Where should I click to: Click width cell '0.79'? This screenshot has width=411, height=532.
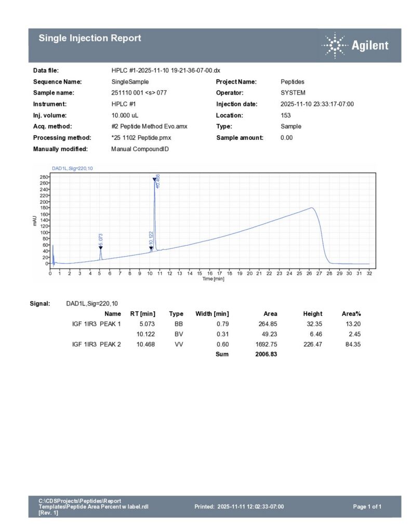222,324
